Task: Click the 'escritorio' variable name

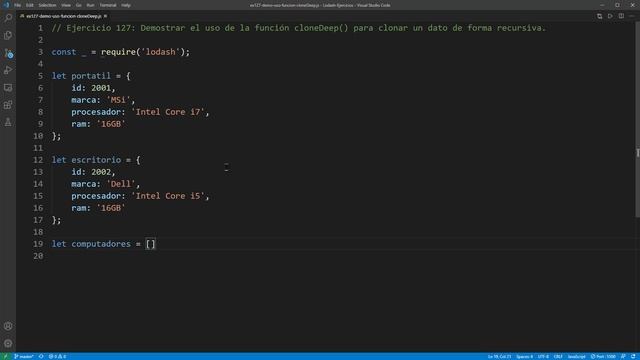Action: (x=96, y=160)
